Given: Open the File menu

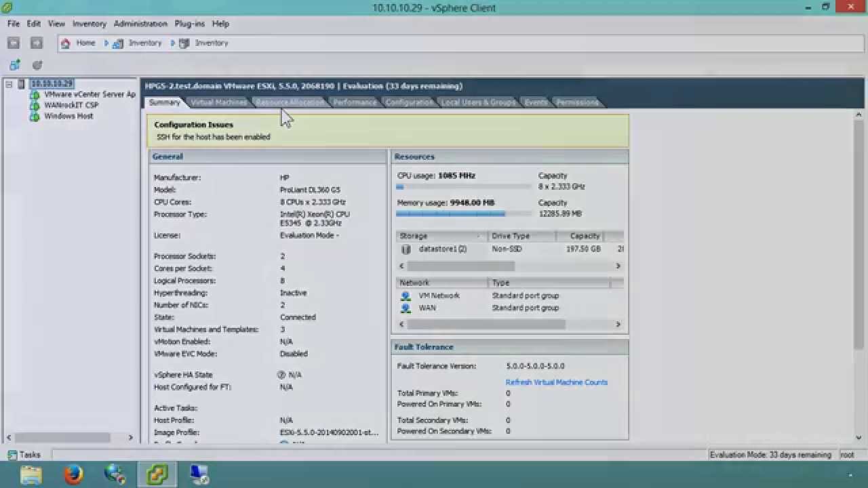Looking at the screenshot, I should click(14, 24).
